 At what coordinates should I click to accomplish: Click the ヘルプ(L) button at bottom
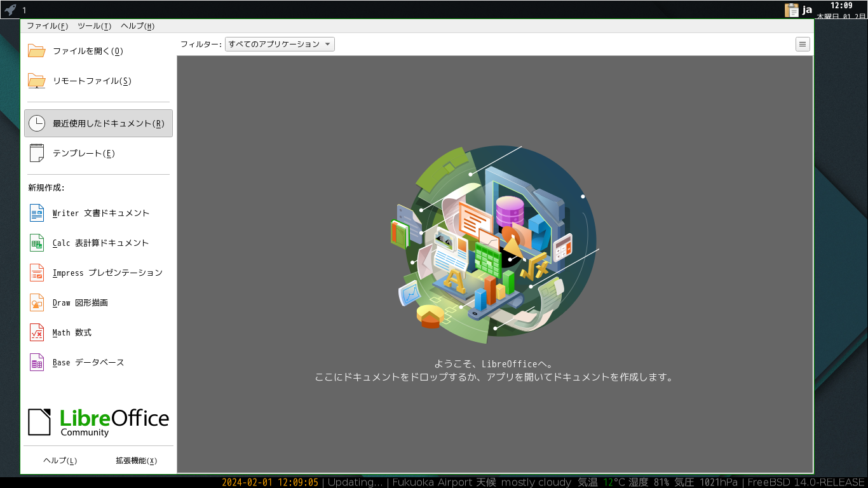point(60,461)
